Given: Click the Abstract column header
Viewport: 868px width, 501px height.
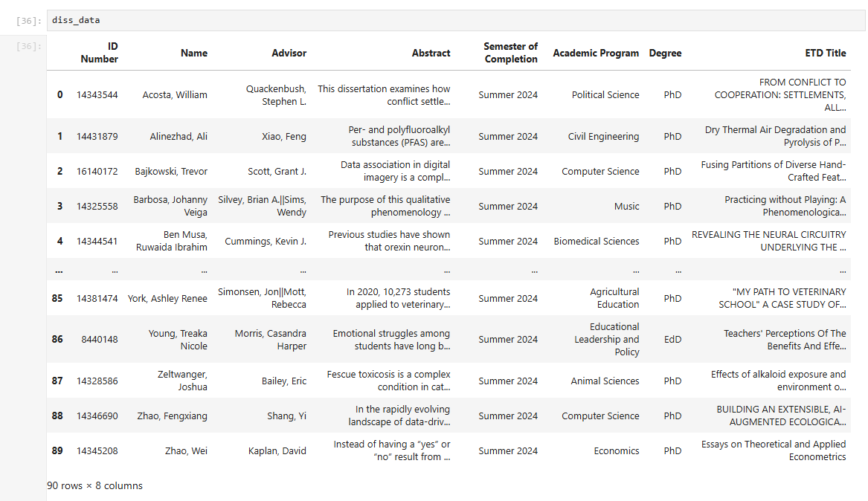Looking at the screenshot, I should [x=431, y=53].
